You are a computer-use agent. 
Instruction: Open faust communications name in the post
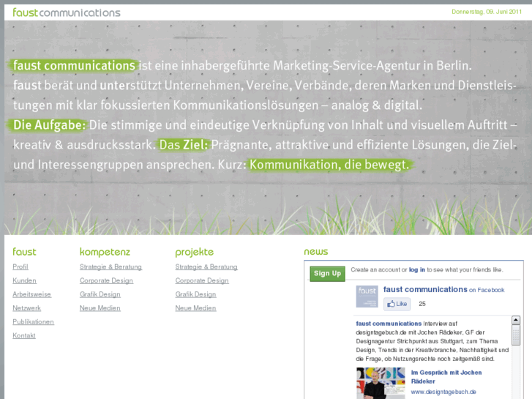[x=389, y=324]
